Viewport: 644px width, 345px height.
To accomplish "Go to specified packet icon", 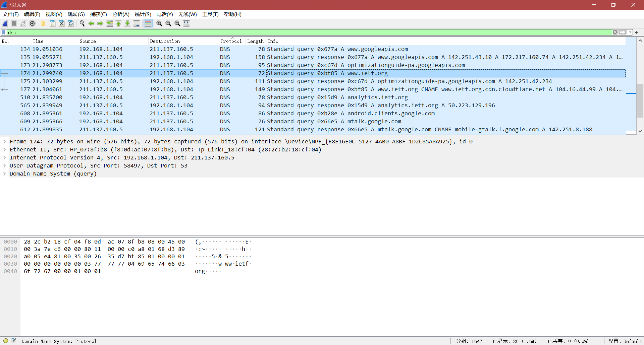I will pyautogui.click(x=109, y=23).
